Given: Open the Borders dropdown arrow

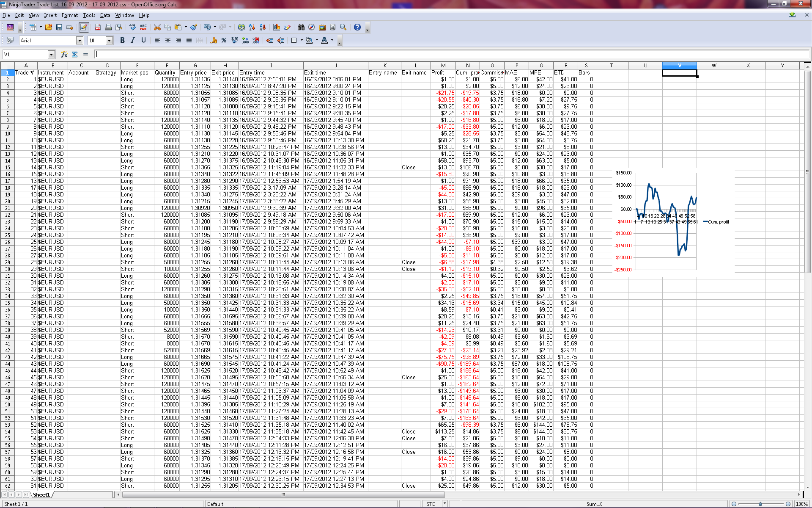Looking at the screenshot, I should click(302, 40).
